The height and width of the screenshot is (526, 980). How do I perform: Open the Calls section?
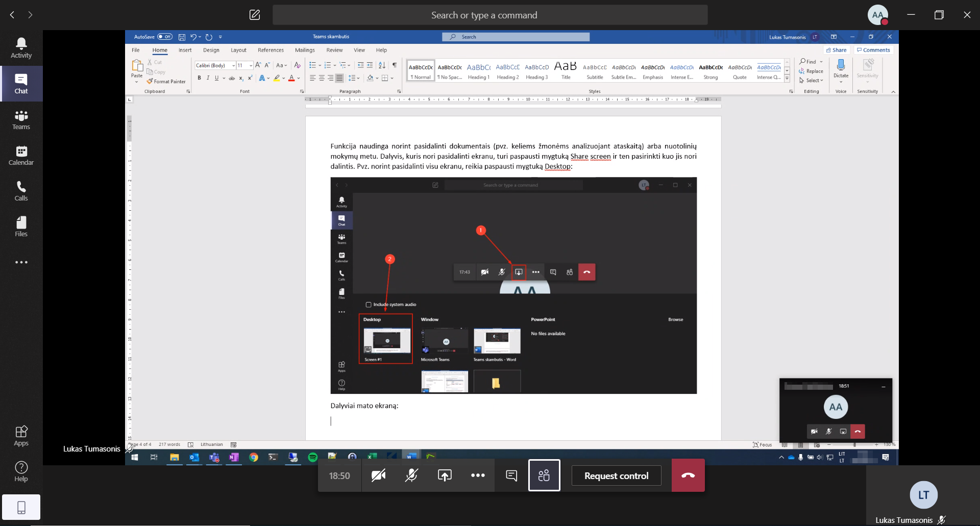pyautogui.click(x=21, y=191)
